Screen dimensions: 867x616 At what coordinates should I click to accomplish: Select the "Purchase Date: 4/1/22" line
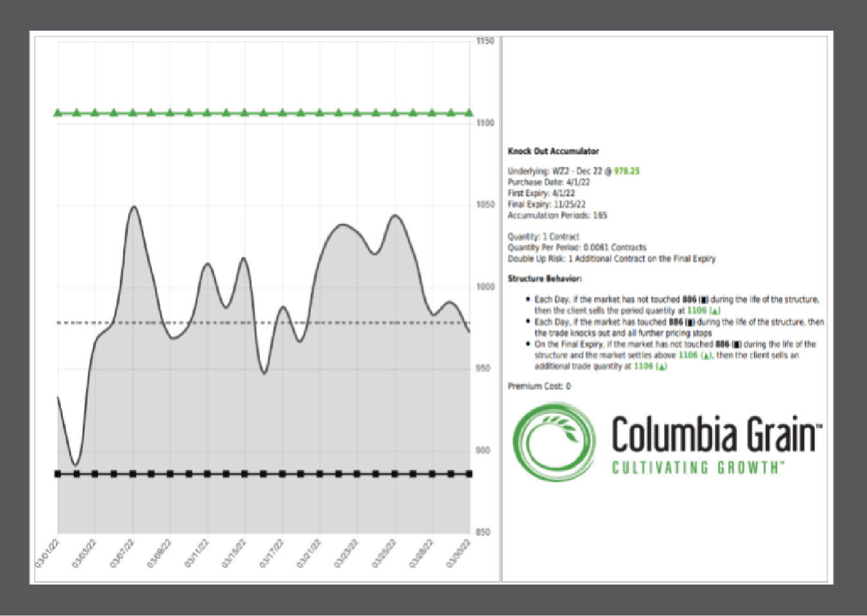[x=548, y=182]
